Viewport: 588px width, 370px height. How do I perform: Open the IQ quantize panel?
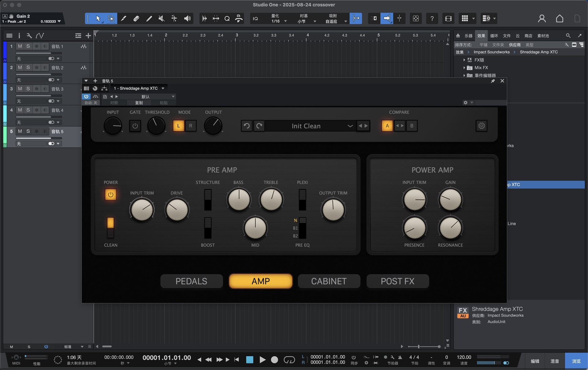255,19
